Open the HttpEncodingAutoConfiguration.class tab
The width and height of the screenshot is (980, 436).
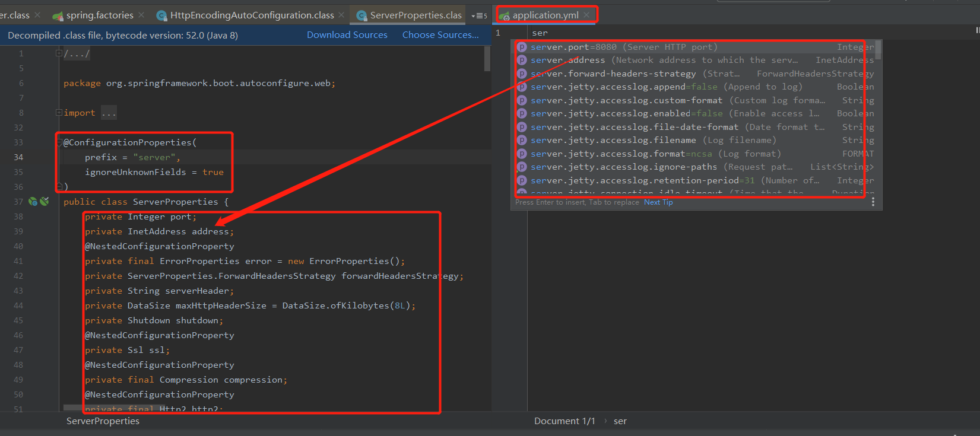tap(252, 15)
